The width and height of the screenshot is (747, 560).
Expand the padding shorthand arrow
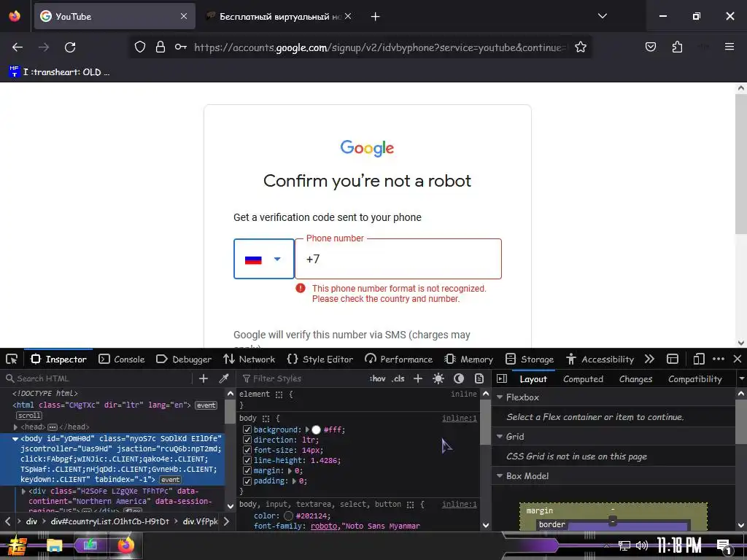[294, 481]
